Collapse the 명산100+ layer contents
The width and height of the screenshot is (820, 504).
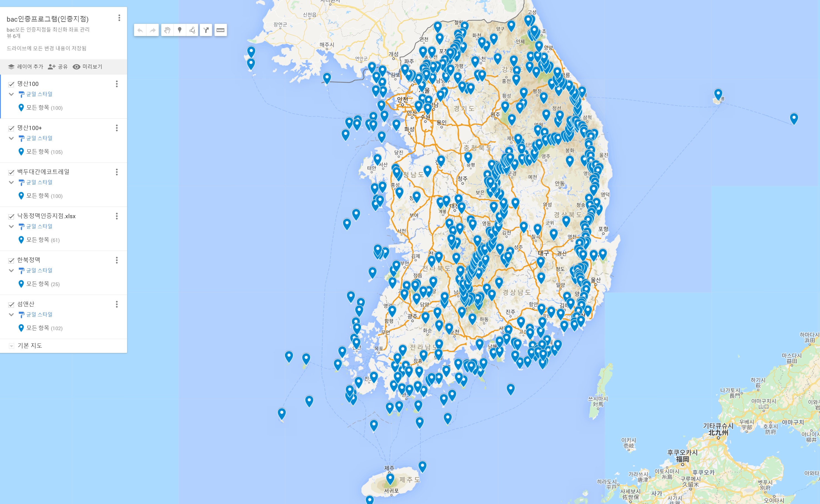coord(11,138)
